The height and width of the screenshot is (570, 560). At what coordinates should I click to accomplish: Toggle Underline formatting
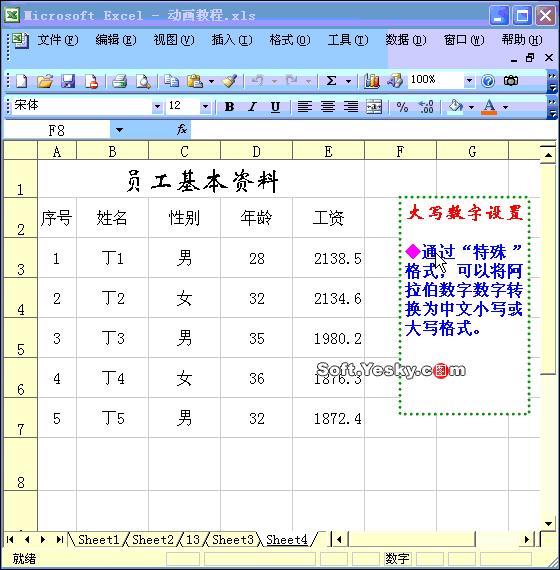coord(275,107)
